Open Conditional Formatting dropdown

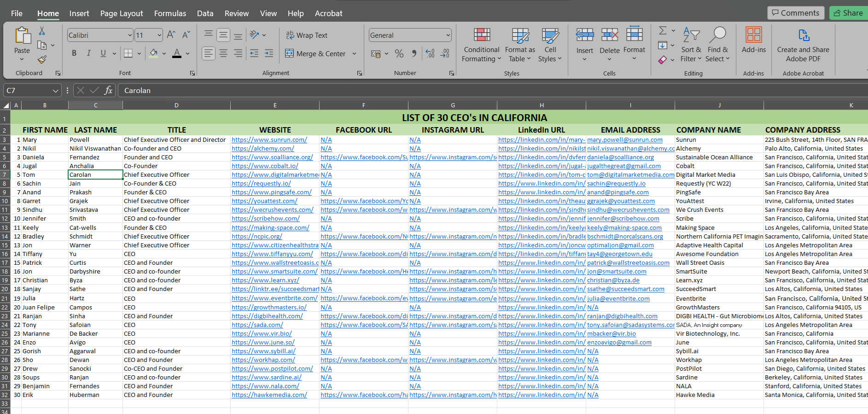click(x=482, y=45)
